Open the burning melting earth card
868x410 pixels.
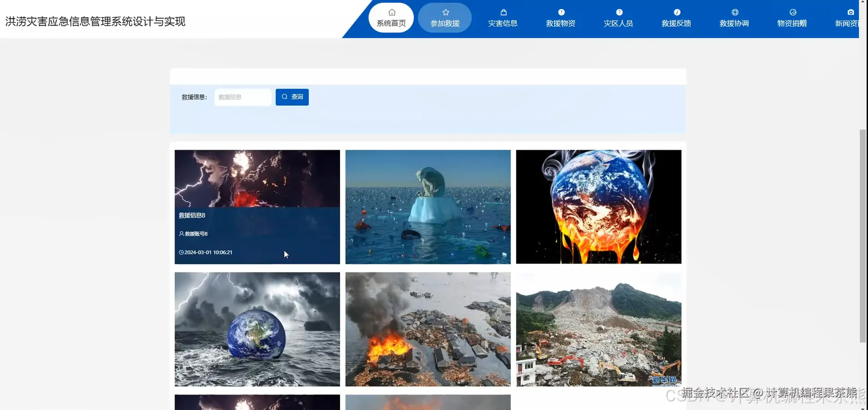coord(598,207)
